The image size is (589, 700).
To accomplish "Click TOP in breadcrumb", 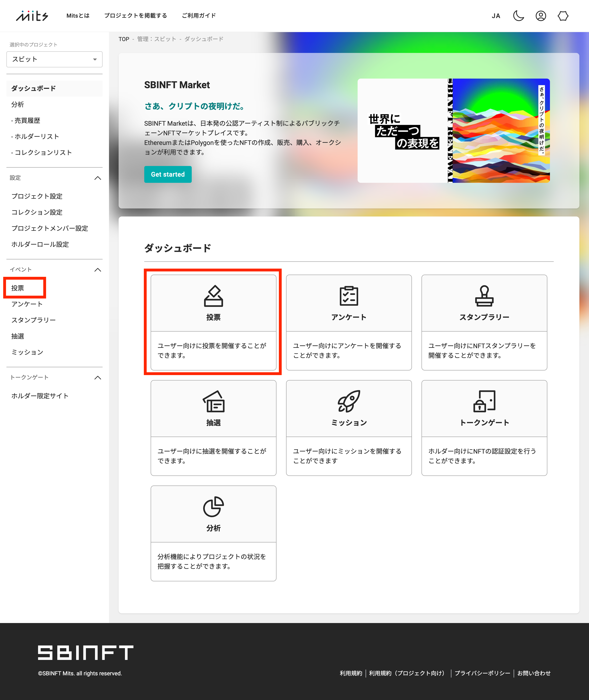I will (124, 39).
